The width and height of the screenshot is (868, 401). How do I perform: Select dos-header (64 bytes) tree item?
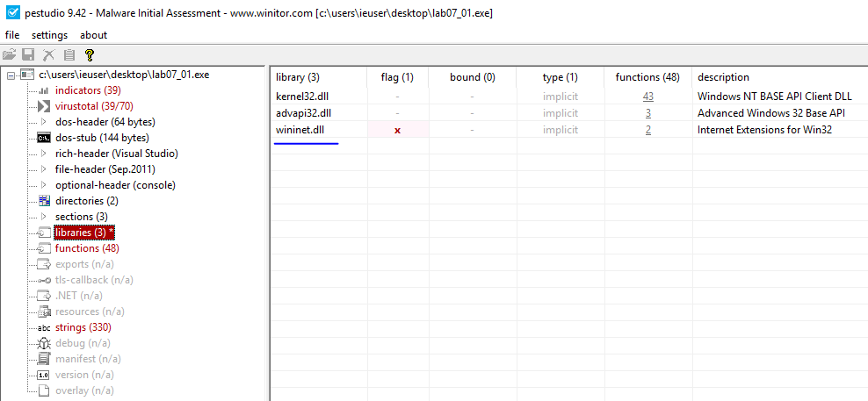click(x=105, y=122)
